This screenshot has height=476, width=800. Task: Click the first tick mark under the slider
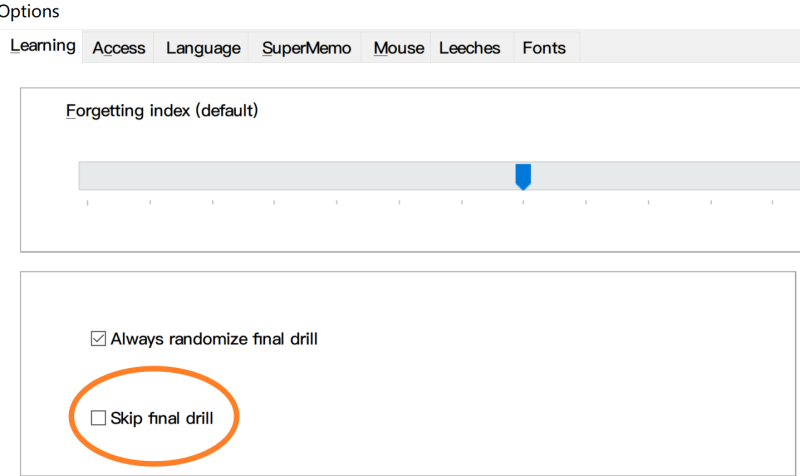pyautogui.click(x=88, y=203)
